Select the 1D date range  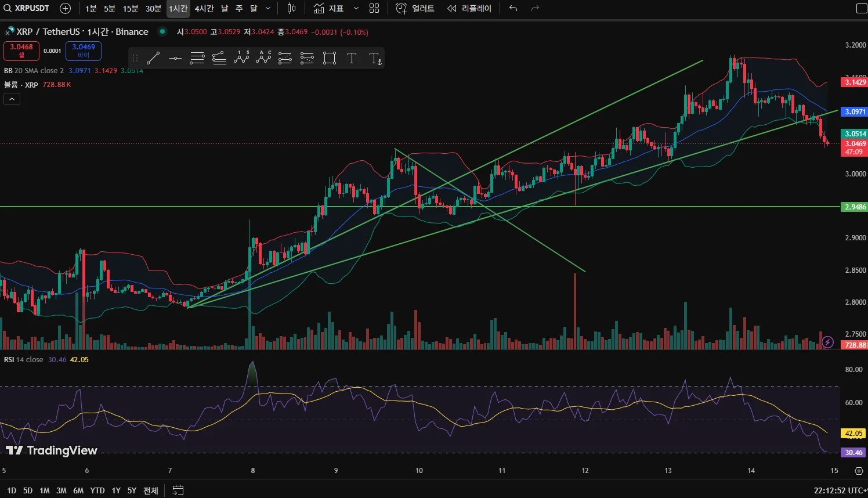[x=12, y=490]
